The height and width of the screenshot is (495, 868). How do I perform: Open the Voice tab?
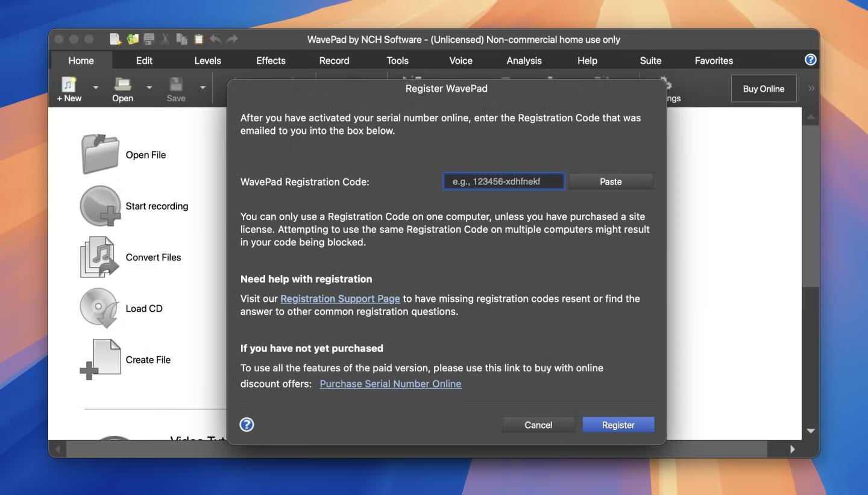(x=461, y=60)
